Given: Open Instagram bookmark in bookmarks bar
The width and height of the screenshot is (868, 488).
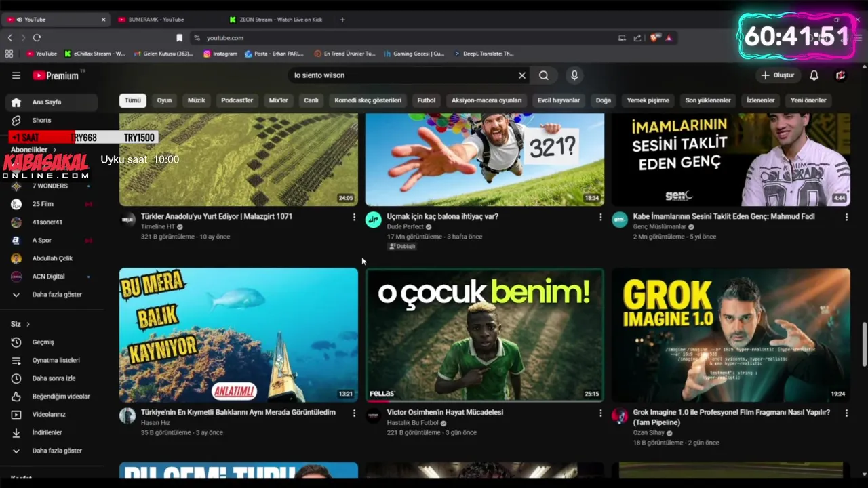Looking at the screenshot, I should 220,54.
